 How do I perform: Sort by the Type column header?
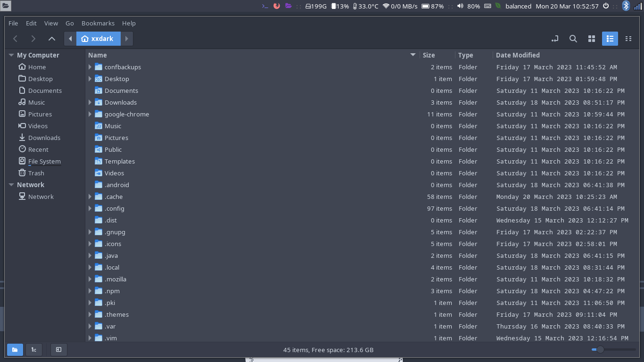click(474, 55)
